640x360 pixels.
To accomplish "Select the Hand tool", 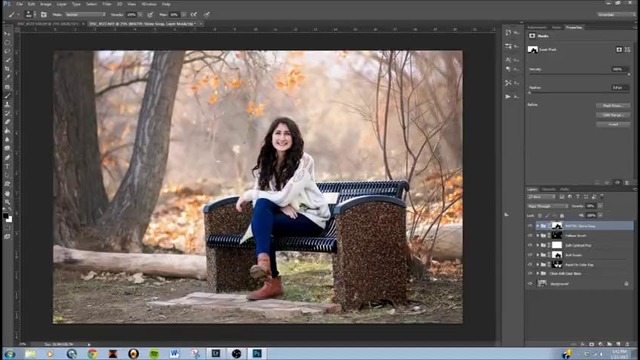I will 7,194.
